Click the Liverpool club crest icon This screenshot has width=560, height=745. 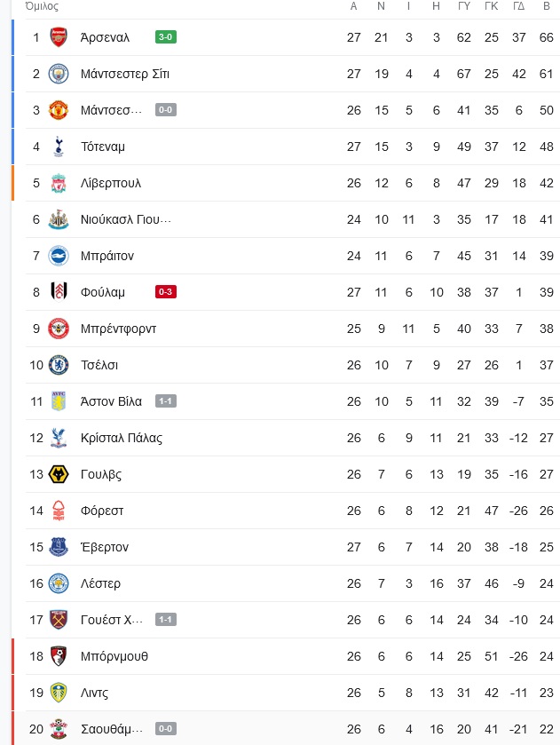coord(59,183)
